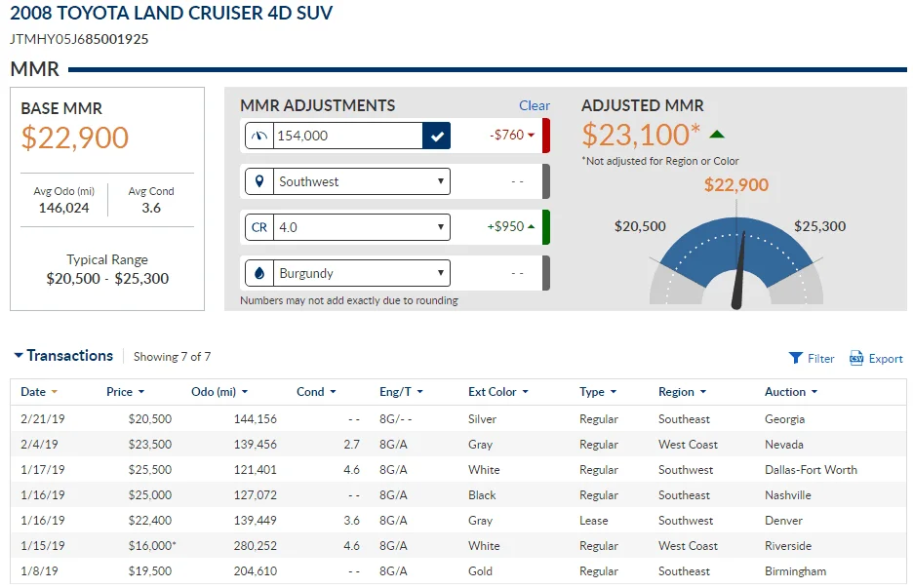Click the green +$950 condition adjustment arrow
The image size is (913, 588).
coord(531,226)
